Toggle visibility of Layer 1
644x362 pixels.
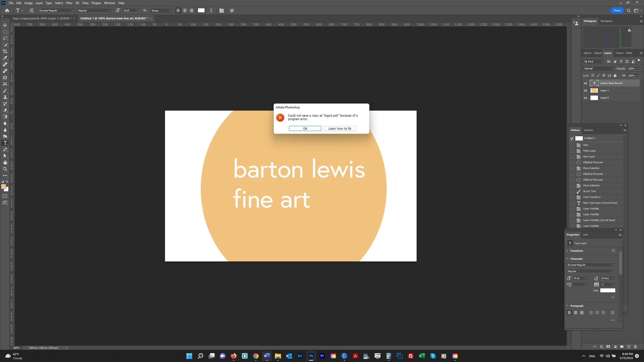click(x=586, y=90)
